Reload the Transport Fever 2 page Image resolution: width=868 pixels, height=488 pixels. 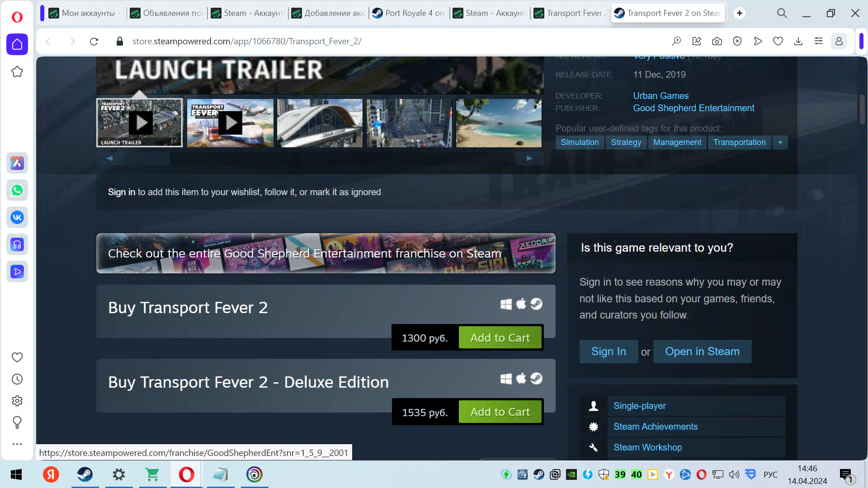pyautogui.click(x=94, y=42)
